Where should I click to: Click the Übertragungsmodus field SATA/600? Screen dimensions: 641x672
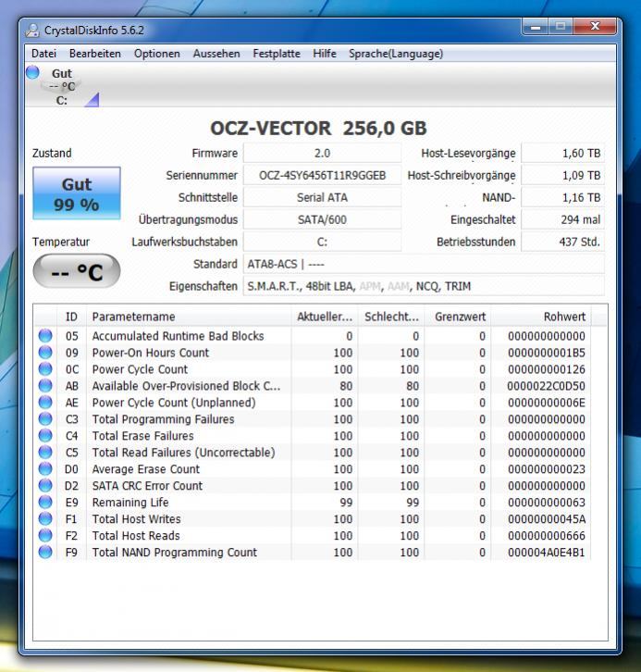tap(322, 220)
